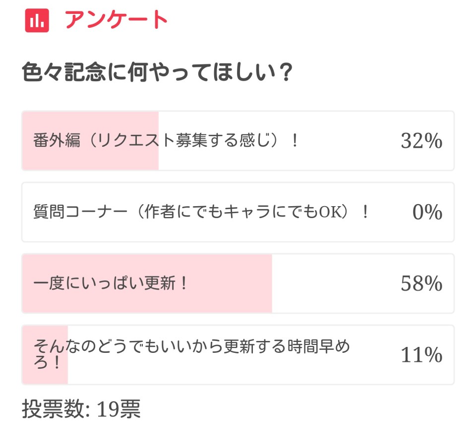Pick the そんなのどうでもいいから更新する時間早めろ！ option
This screenshot has width=476, height=448.
(191, 354)
